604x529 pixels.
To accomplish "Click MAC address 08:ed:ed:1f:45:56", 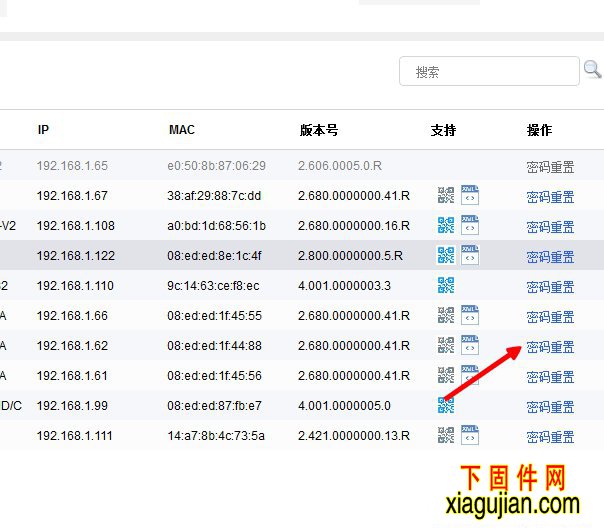I will 215,376.
